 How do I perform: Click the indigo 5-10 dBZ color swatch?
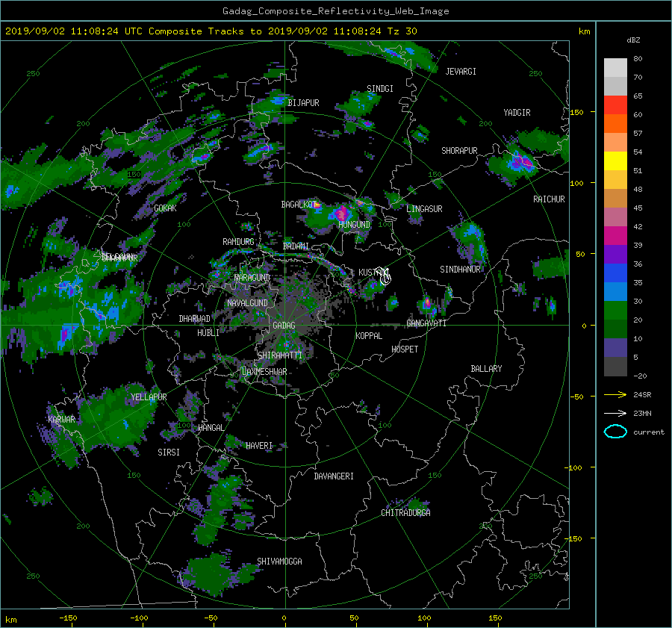pyautogui.click(x=615, y=348)
